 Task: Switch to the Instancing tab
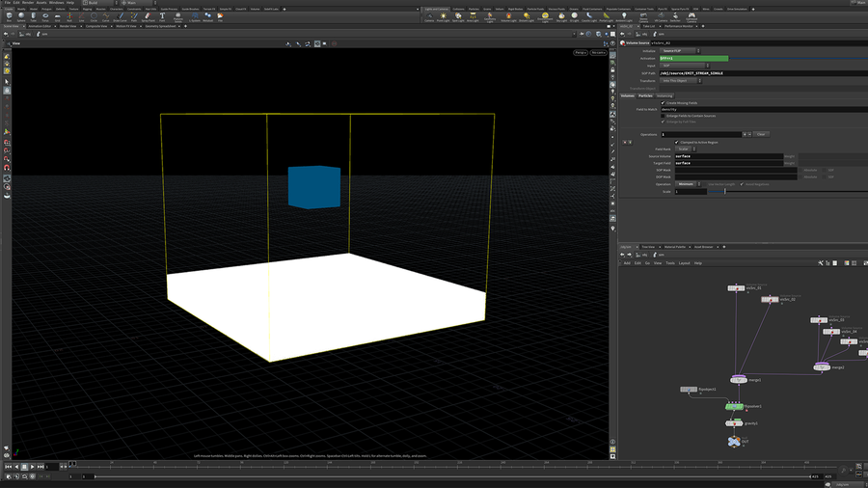click(x=665, y=95)
